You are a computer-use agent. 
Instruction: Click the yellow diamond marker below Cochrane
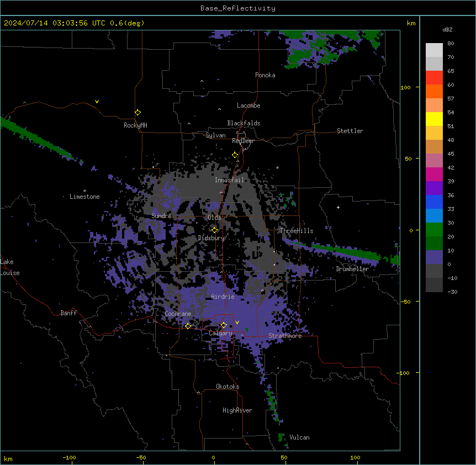(x=188, y=326)
